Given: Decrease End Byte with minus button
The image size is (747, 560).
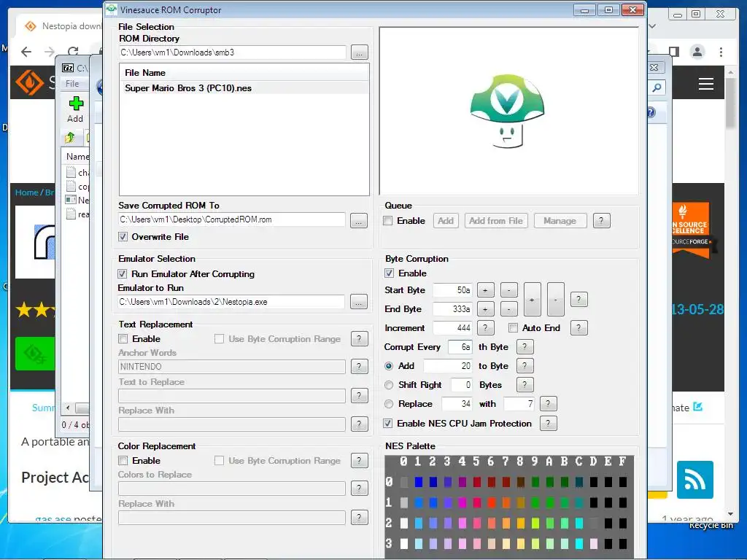Looking at the screenshot, I should tap(508, 309).
